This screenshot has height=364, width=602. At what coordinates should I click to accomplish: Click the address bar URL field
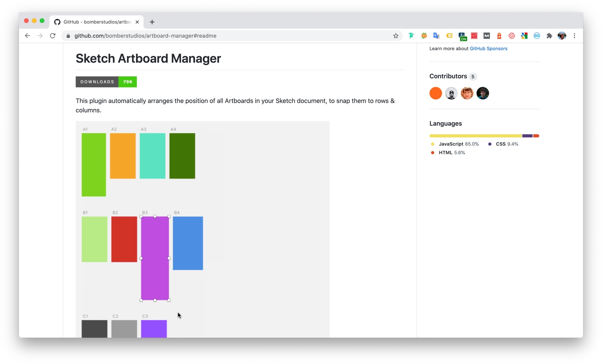(x=227, y=36)
